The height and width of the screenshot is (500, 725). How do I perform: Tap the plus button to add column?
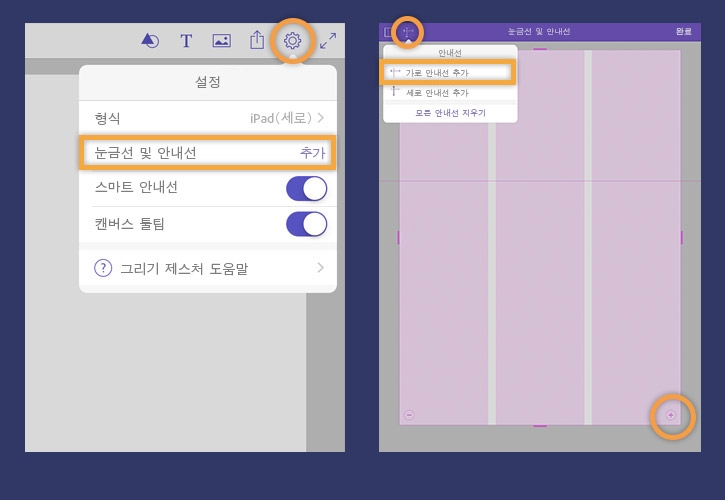click(670, 415)
